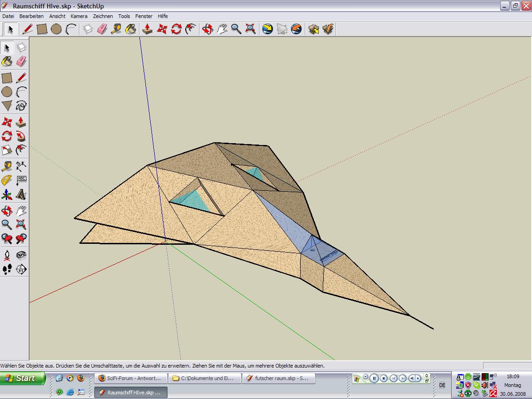Click the Section Plane tool
Image resolution: width=532 pixels, height=399 pixels.
click(21, 269)
